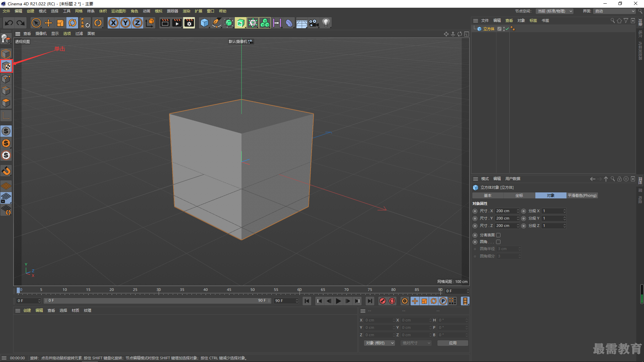This screenshot has width=644, height=362.
Task: Enable the 圆角 checkbox
Action: point(498,242)
